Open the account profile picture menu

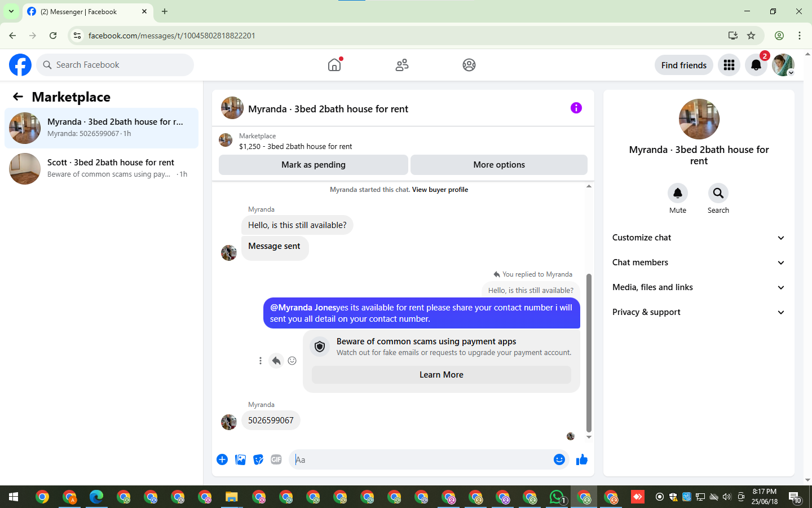783,65
